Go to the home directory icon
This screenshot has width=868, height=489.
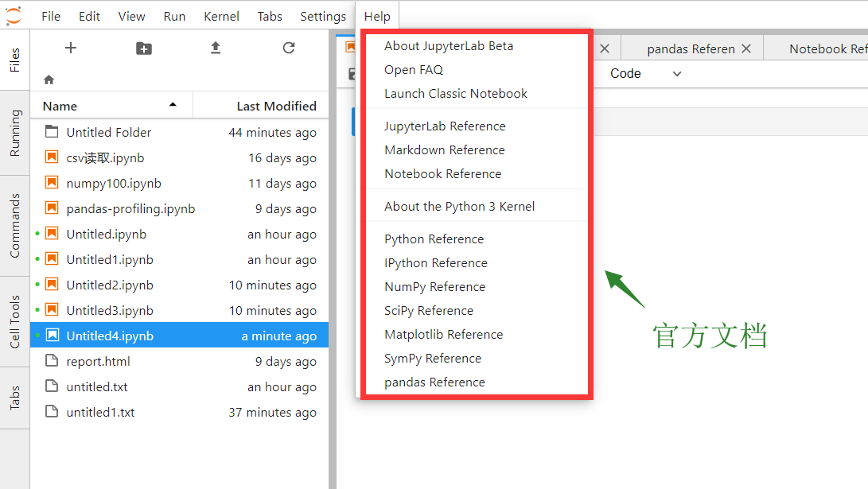[49, 80]
